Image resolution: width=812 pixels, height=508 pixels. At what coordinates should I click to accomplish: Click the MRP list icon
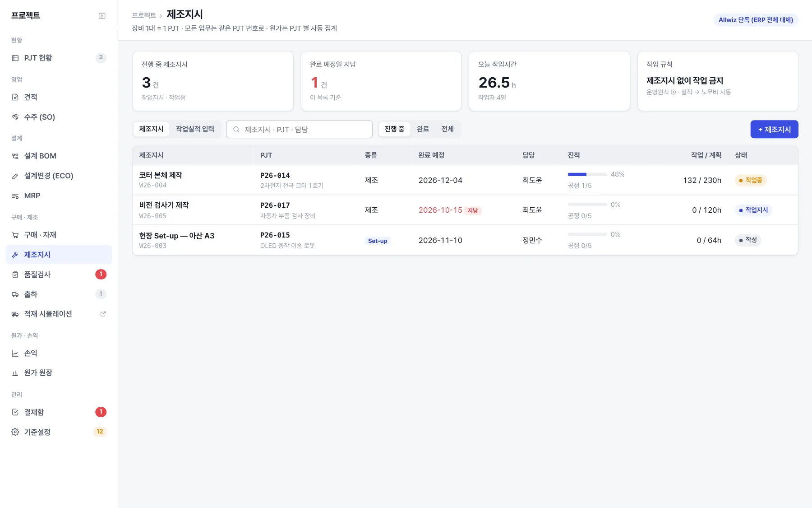coord(15,196)
